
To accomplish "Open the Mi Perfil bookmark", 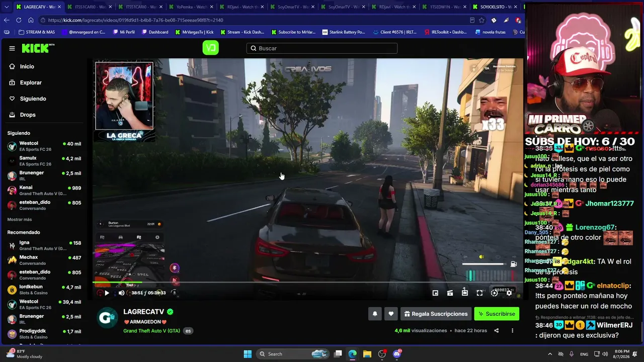I will 123,32.
